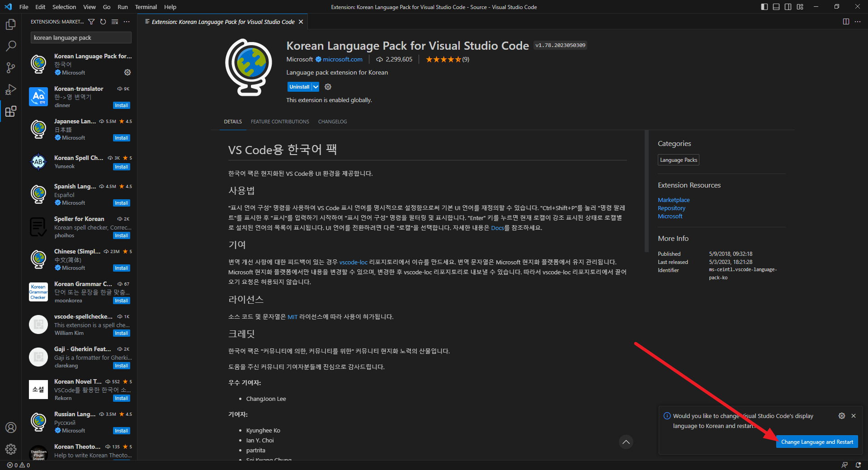Open manage gear for Korean Language Pack in list

[127, 72]
